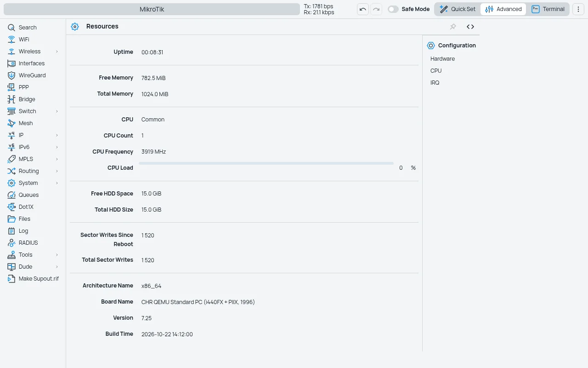Screen dimensions: 588x368
Task: Click the Search magnifier icon in sidebar
Action: coord(11,28)
